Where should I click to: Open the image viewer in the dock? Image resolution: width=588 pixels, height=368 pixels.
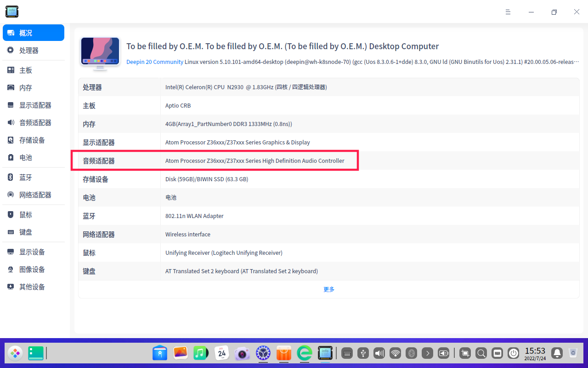point(181,353)
